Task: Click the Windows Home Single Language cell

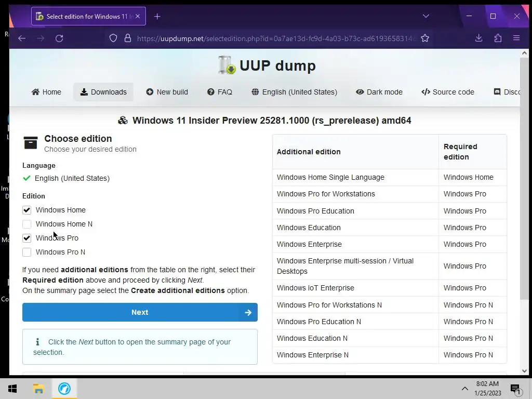Action: [x=355, y=178]
